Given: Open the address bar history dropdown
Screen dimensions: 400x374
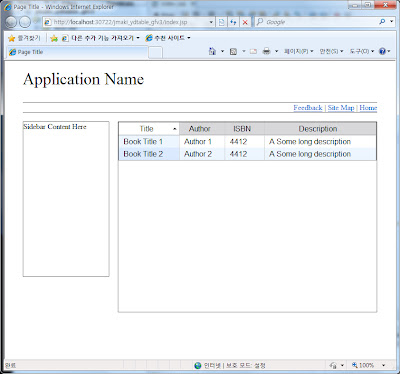Looking at the screenshot, I should point(211,22).
